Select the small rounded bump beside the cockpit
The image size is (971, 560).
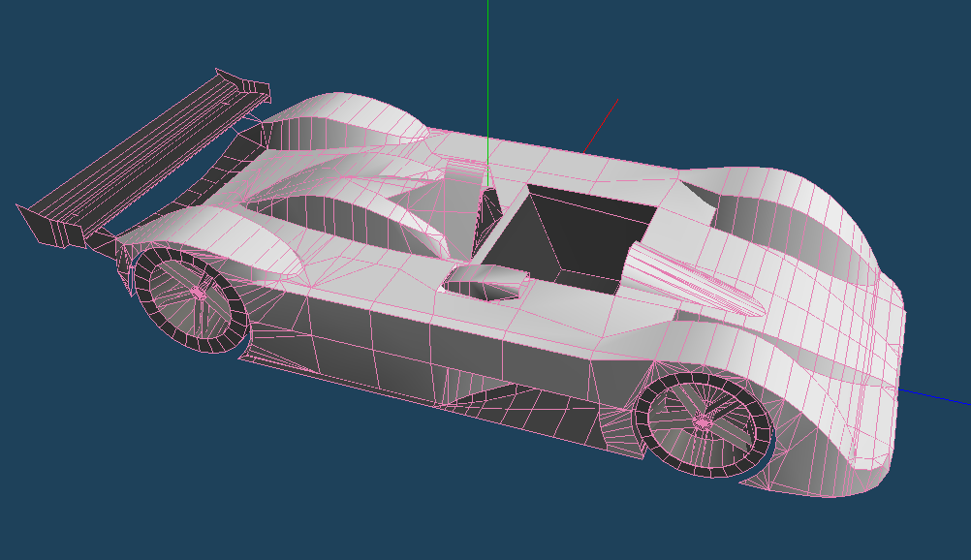(x=485, y=281)
